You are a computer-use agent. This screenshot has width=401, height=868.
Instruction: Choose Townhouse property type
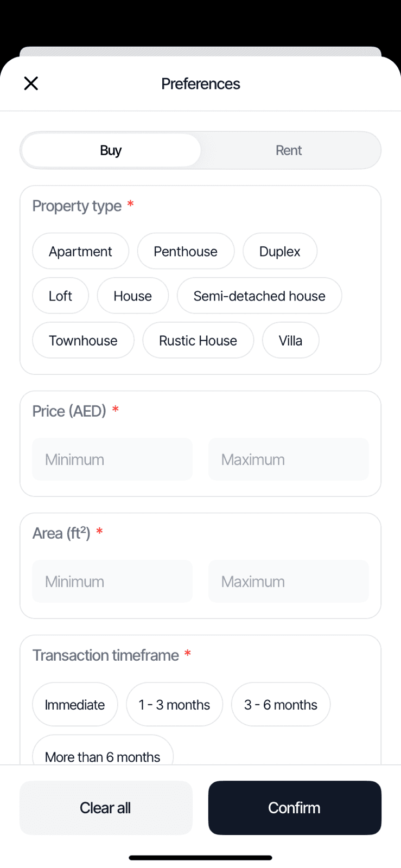(x=83, y=340)
